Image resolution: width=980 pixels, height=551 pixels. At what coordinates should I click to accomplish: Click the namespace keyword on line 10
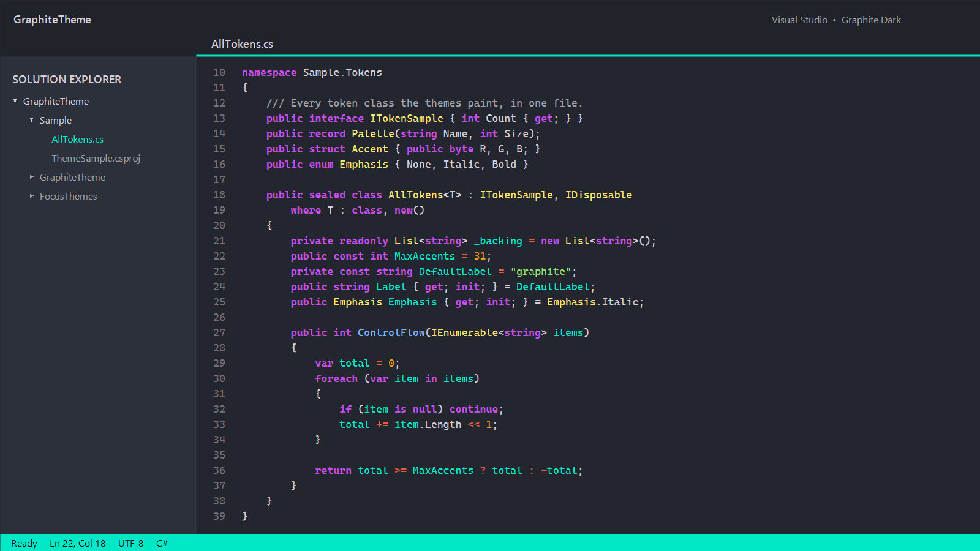coord(269,72)
